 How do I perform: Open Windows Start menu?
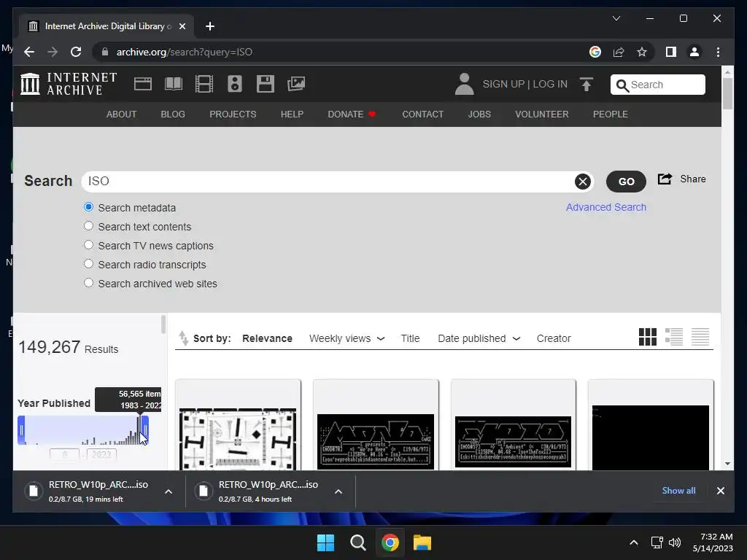point(326,542)
